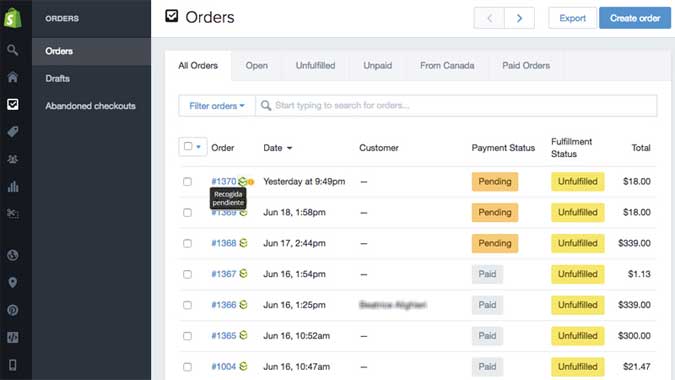Tick the select-all orders checkbox
The height and width of the screenshot is (380, 675).
188,146
